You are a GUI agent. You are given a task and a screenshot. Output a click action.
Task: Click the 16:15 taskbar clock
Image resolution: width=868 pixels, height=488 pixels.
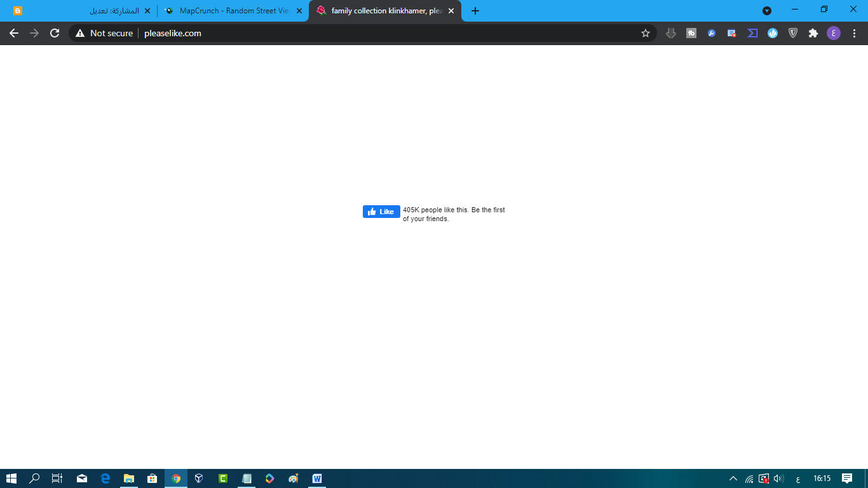tap(822, 478)
